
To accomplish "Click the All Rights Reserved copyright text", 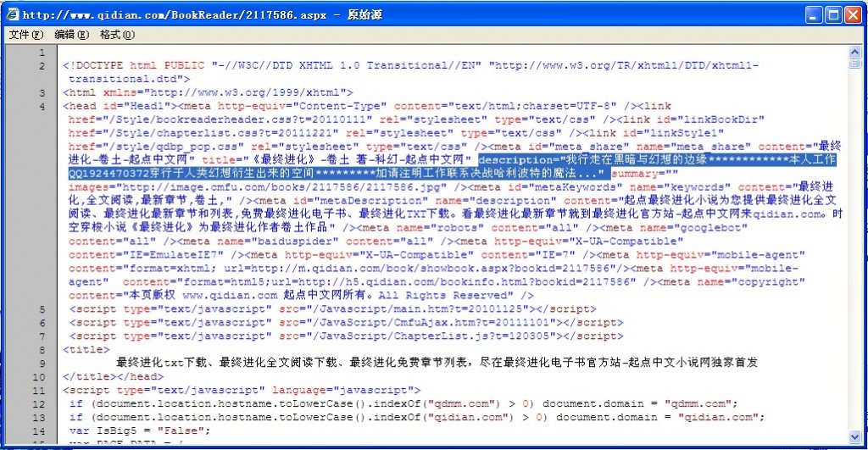I will (x=444, y=296).
